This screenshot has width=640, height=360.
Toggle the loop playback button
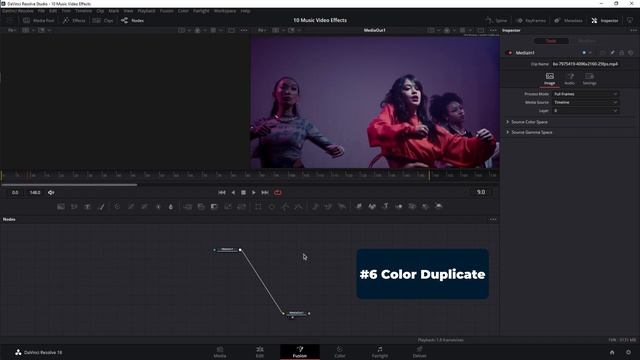click(278, 193)
